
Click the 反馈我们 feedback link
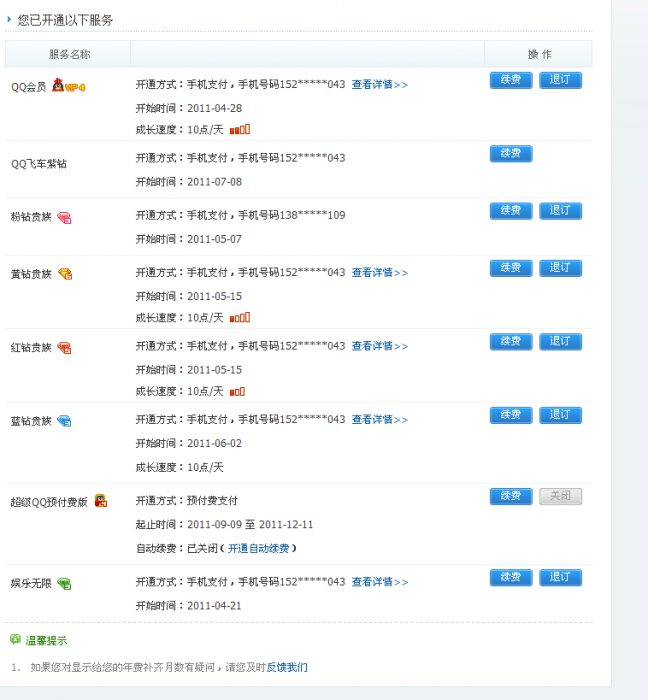[287, 667]
